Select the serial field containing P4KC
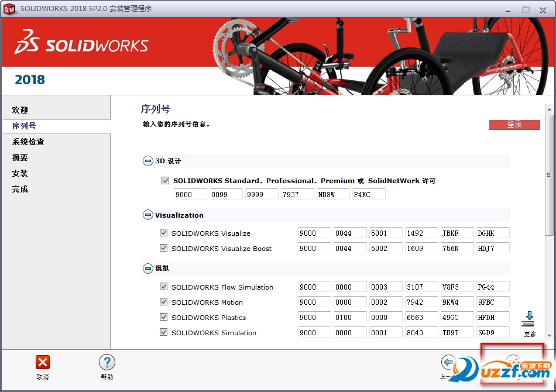Viewport: 556px width, 392px height. (369, 194)
